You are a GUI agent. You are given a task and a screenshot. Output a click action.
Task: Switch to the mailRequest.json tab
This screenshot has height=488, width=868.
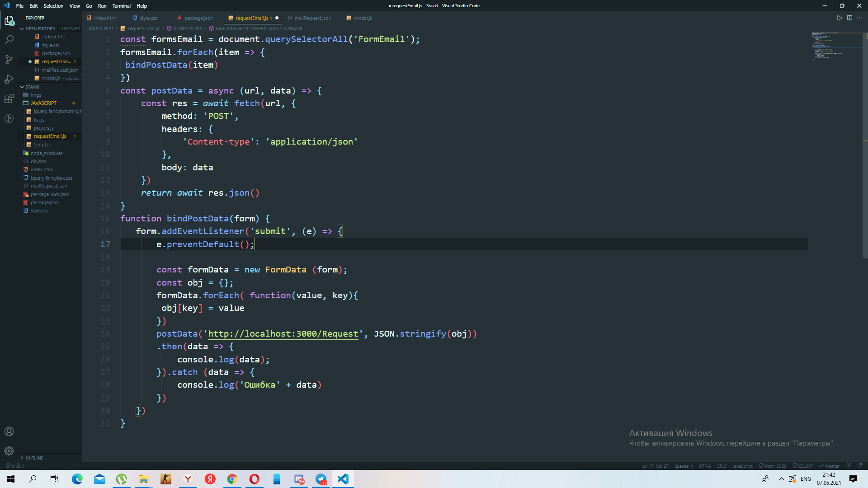(x=312, y=18)
